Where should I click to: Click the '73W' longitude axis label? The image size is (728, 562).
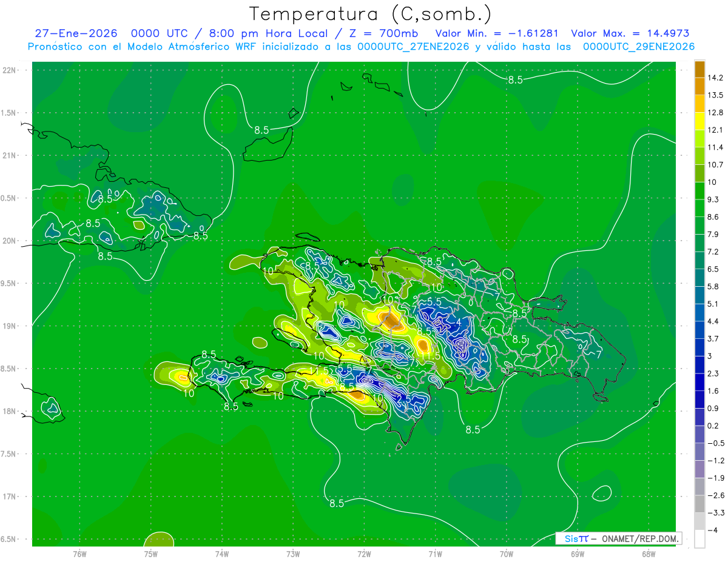point(293,554)
